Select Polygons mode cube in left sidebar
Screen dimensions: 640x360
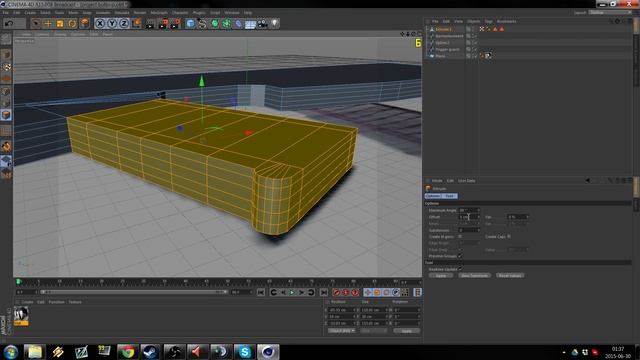pos(6,115)
